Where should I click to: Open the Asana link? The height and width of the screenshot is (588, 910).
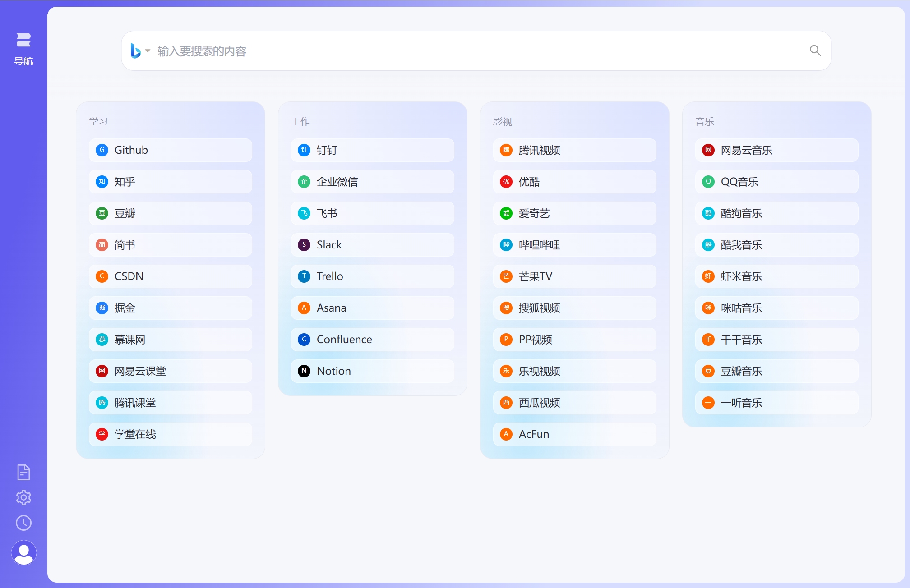click(373, 308)
